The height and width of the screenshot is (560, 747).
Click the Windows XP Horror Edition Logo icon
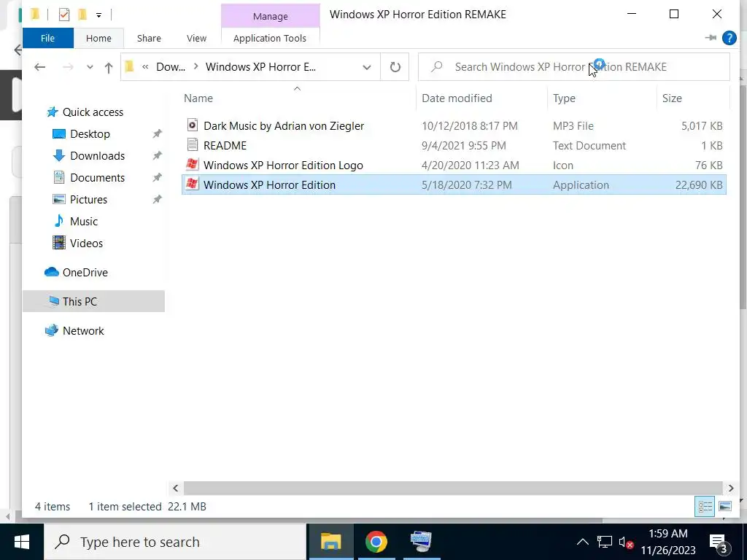pyautogui.click(x=192, y=164)
